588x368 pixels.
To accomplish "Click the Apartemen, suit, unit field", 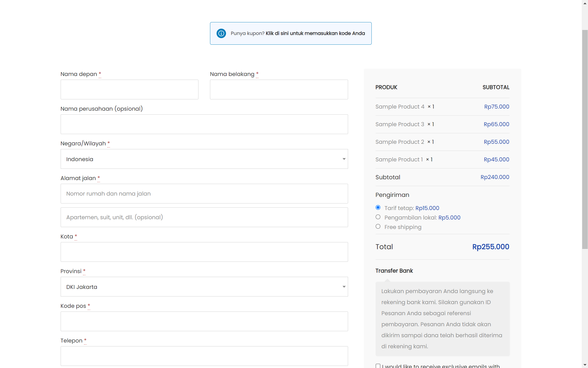I will tap(204, 217).
